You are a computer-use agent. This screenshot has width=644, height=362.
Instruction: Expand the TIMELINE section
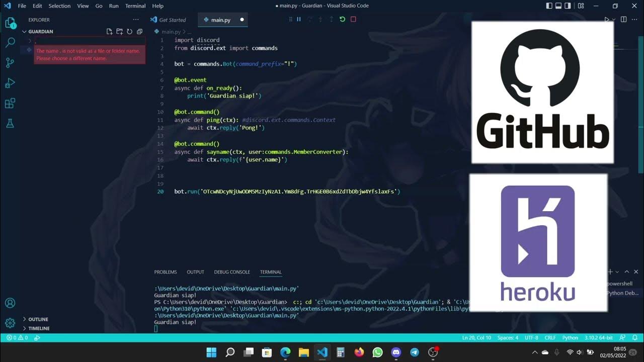39,328
